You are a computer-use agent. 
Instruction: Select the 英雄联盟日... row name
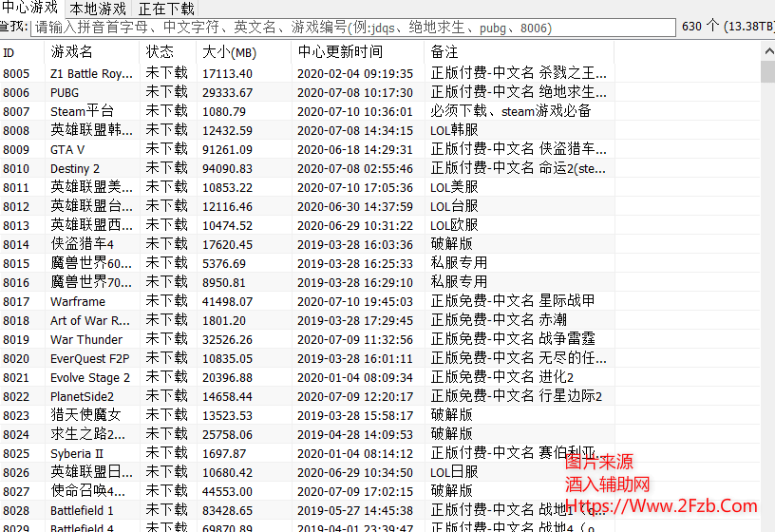(91, 473)
